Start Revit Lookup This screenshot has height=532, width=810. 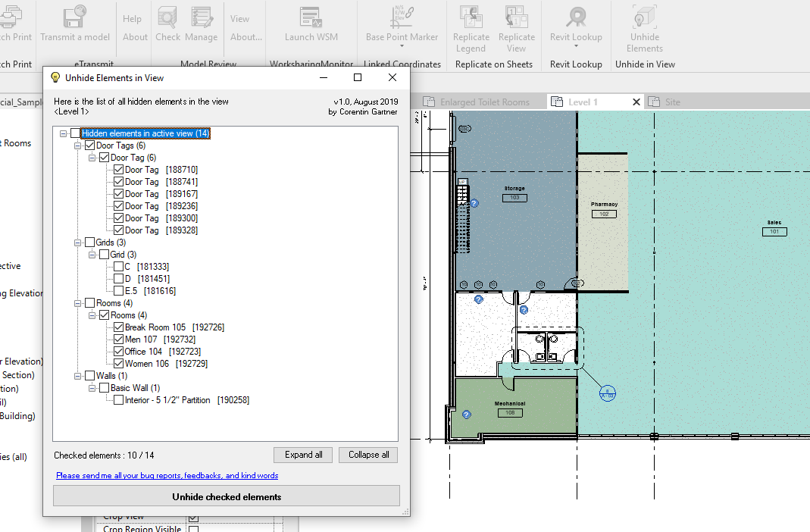pyautogui.click(x=576, y=23)
